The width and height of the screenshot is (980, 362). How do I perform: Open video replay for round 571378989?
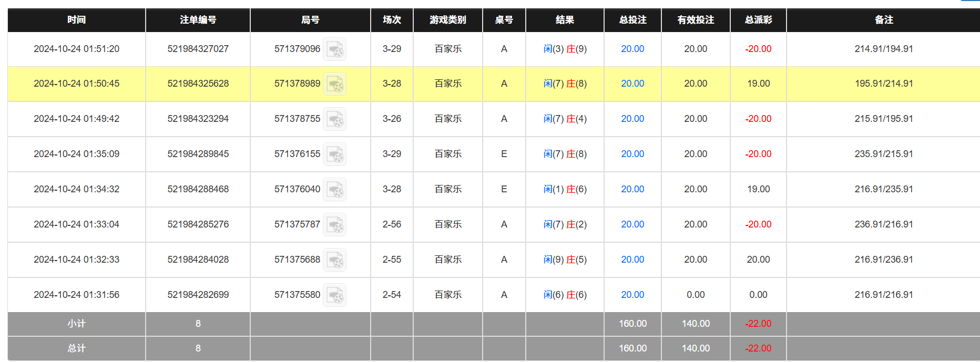(334, 84)
